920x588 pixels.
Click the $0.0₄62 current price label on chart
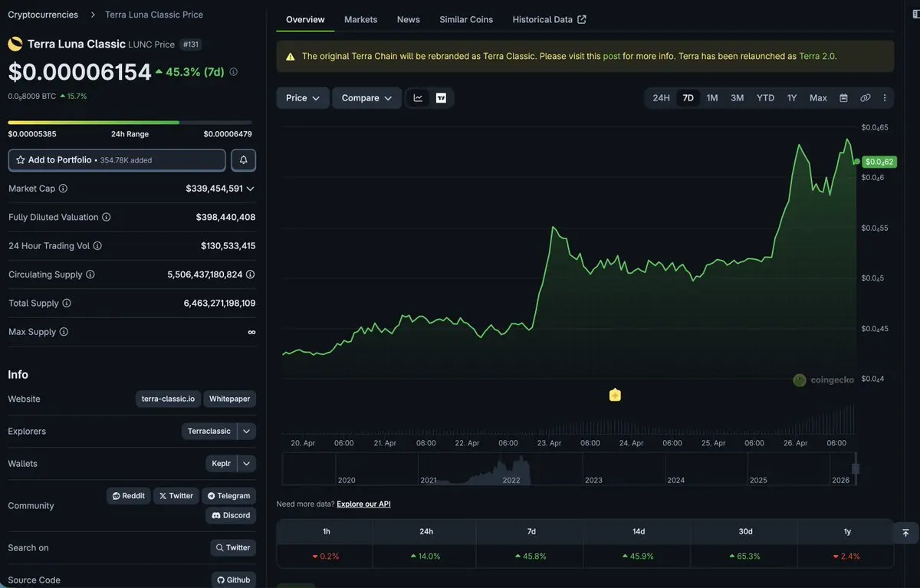point(879,162)
